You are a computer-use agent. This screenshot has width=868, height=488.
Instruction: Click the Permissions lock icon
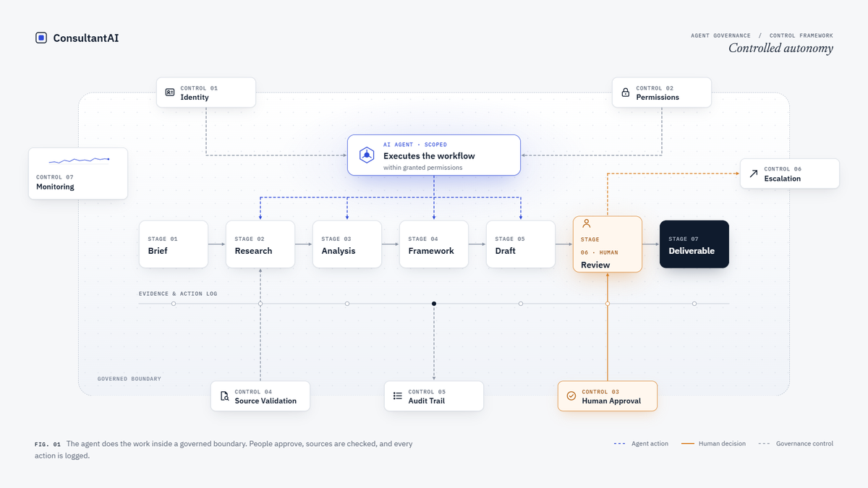pos(626,93)
